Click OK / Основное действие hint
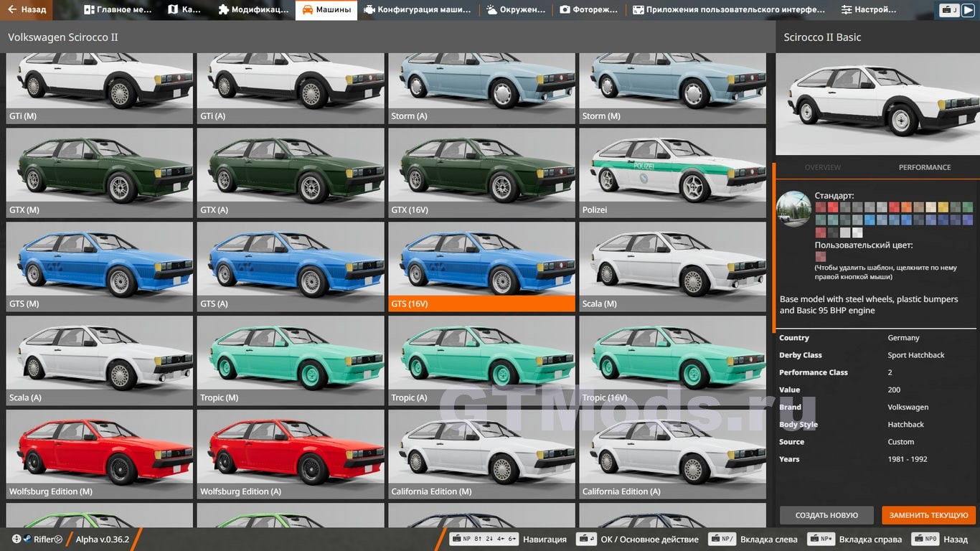The image size is (980, 551). pyautogui.click(x=639, y=540)
